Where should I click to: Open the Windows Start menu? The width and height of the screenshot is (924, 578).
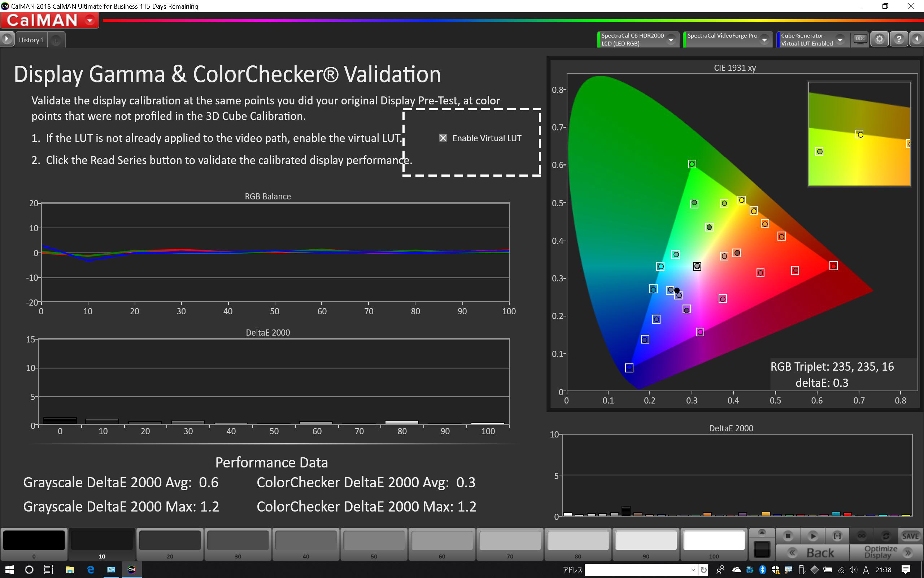click(x=9, y=570)
